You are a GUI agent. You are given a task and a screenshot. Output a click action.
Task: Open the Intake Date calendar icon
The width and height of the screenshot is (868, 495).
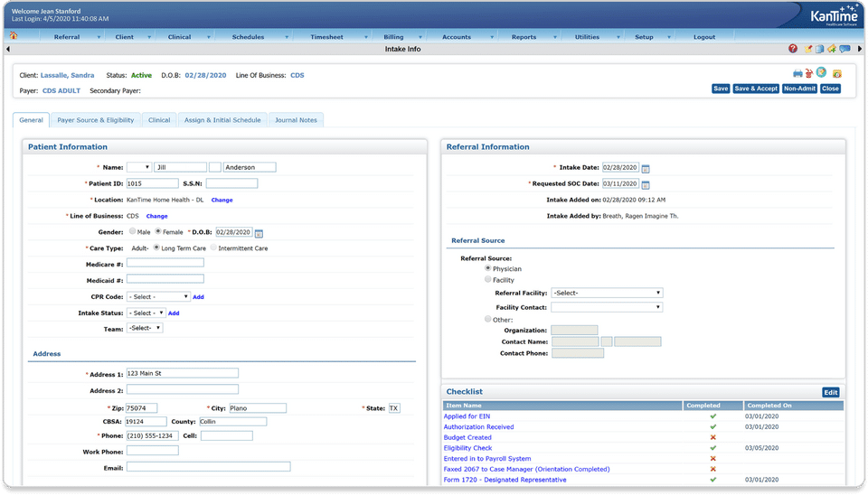pyautogui.click(x=646, y=169)
